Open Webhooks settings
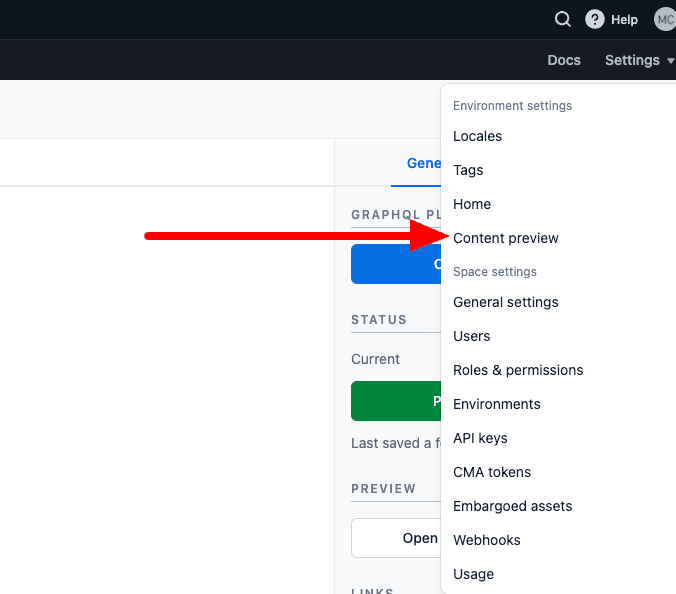 [x=487, y=540]
